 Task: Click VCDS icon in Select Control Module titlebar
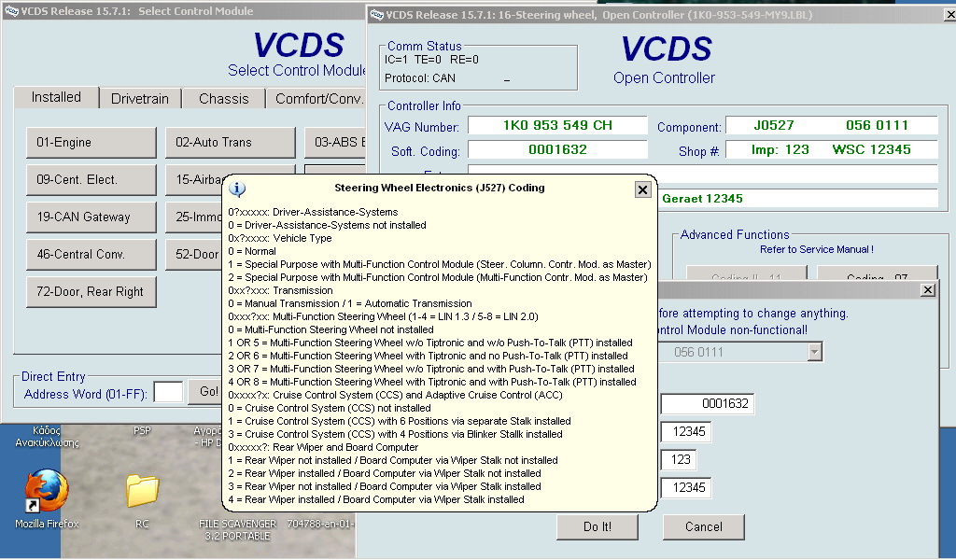tap(11, 11)
